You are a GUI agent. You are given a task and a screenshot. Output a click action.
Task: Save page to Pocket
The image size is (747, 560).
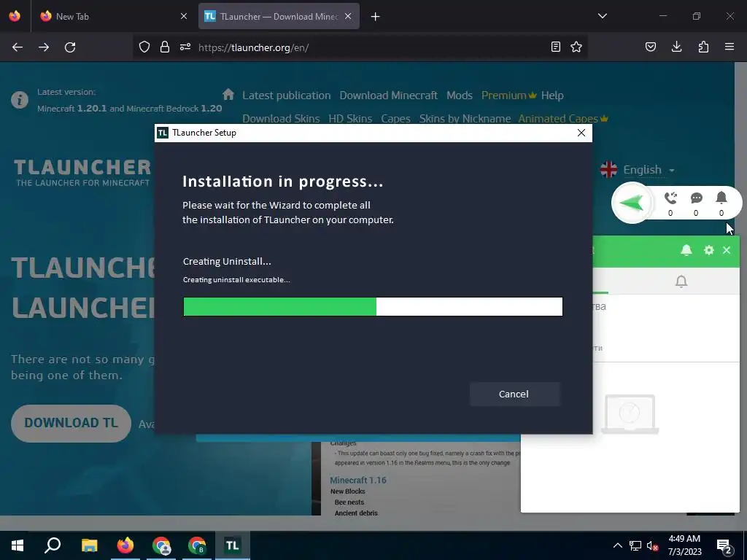(x=651, y=47)
